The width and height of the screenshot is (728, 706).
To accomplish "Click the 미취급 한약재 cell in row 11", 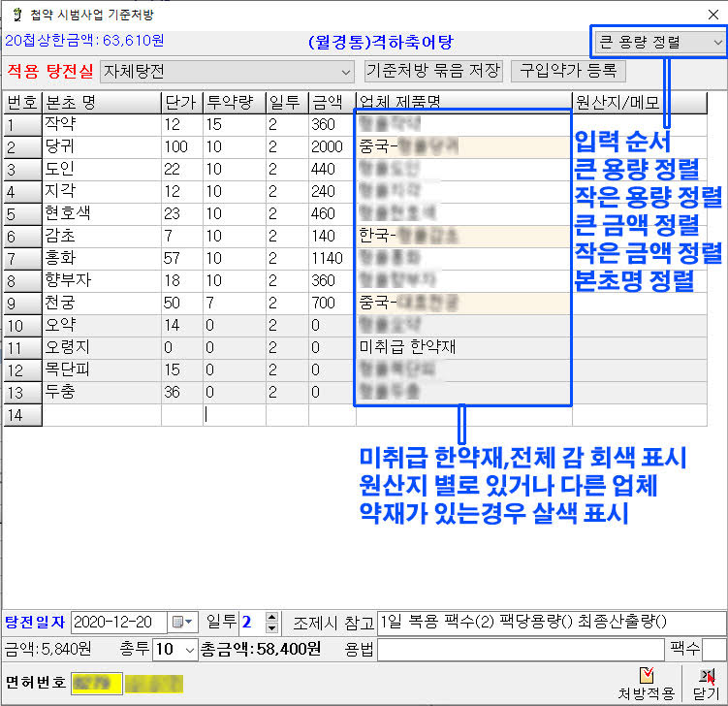I will [x=463, y=347].
